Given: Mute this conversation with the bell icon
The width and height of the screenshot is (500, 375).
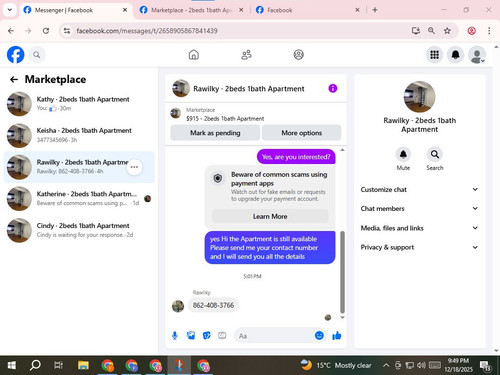Looking at the screenshot, I should tap(403, 154).
